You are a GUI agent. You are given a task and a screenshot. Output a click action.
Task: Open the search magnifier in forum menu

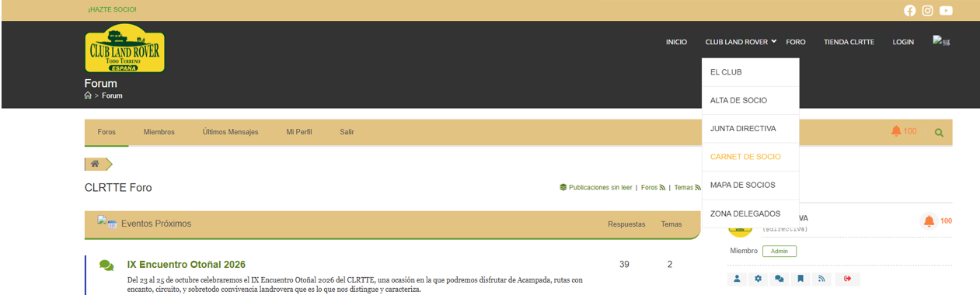tap(939, 133)
